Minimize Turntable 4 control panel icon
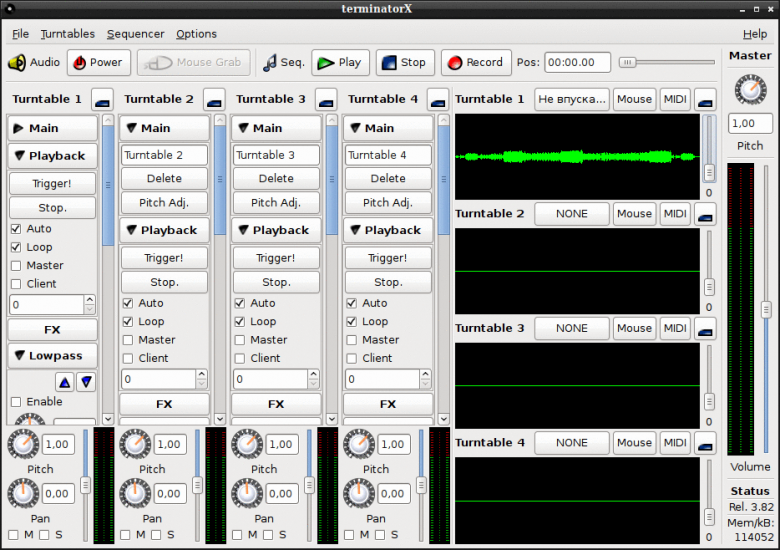 [438, 99]
